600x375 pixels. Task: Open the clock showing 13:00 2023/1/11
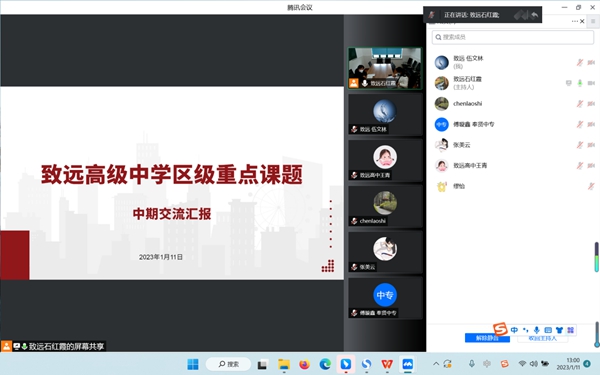pyautogui.click(x=568, y=364)
